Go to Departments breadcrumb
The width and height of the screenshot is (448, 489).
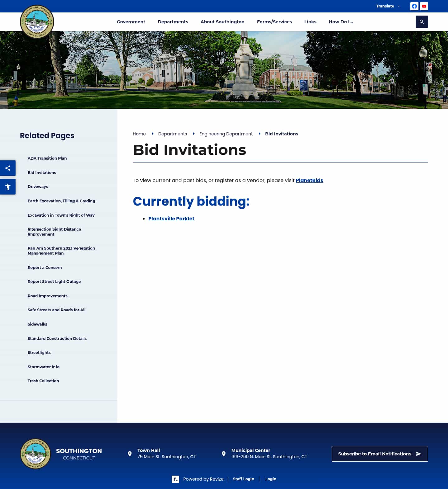172,134
